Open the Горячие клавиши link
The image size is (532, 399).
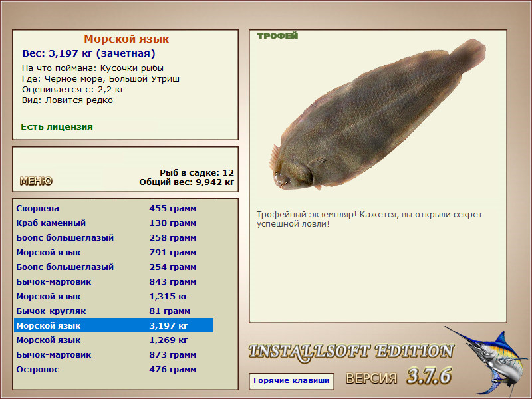(291, 380)
